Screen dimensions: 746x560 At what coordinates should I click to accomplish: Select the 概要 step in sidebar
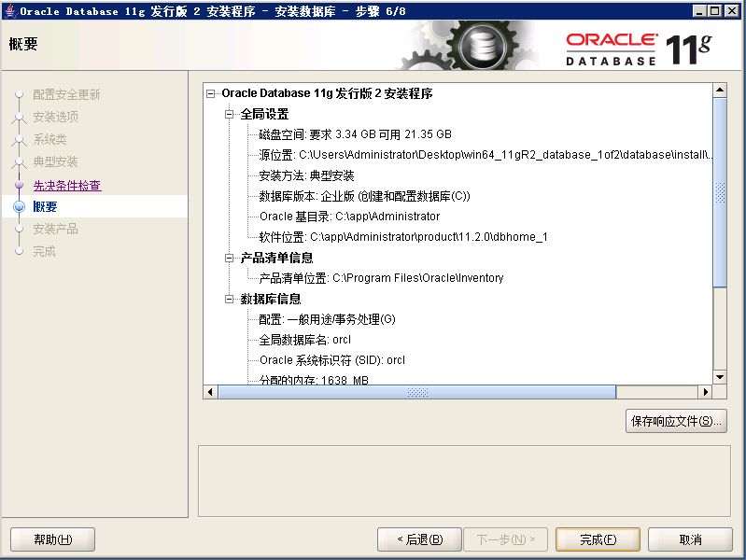[x=45, y=207]
